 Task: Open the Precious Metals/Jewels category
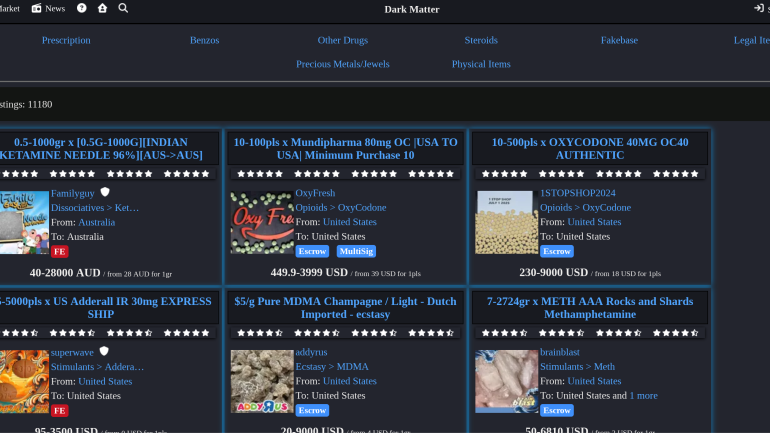(x=343, y=64)
